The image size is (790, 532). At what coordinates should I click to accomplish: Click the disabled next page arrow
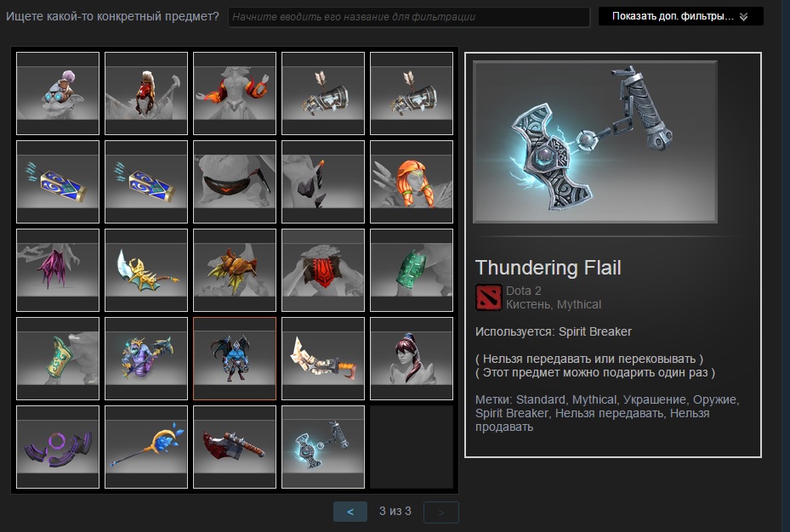tap(440, 512)
